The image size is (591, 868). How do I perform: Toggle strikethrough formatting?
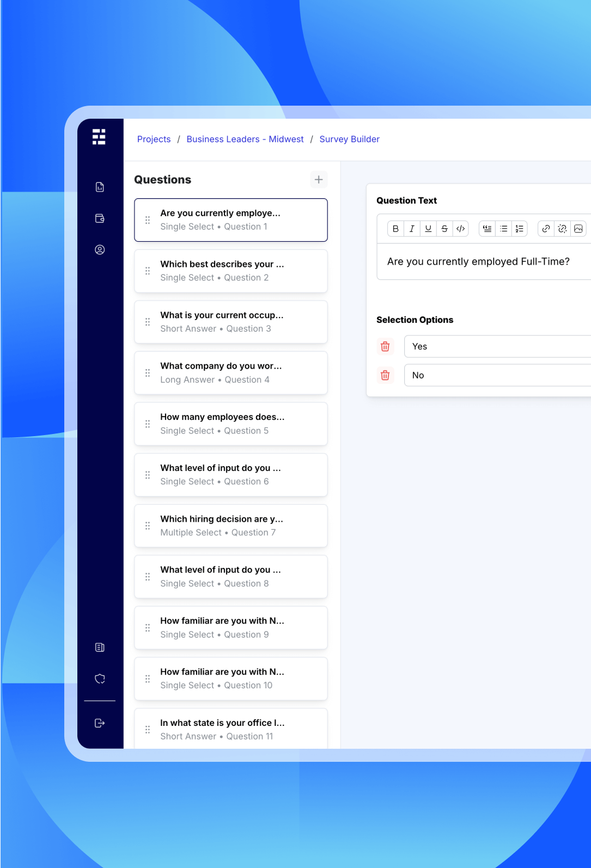(444, 229)
